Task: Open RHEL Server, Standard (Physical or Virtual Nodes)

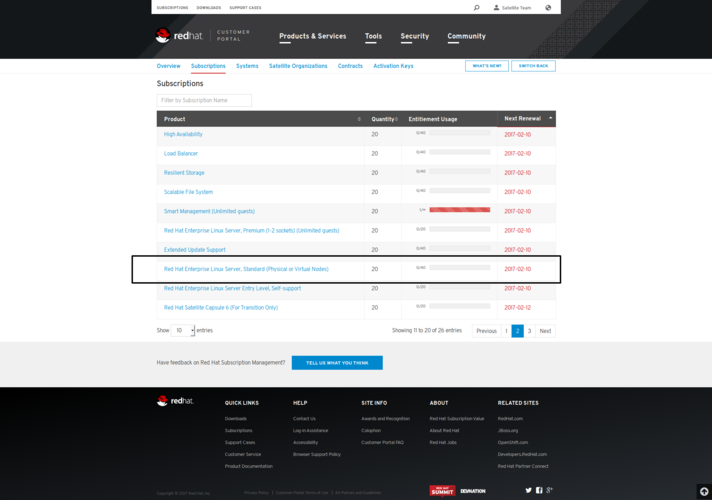Action: [x=246, y=269]
